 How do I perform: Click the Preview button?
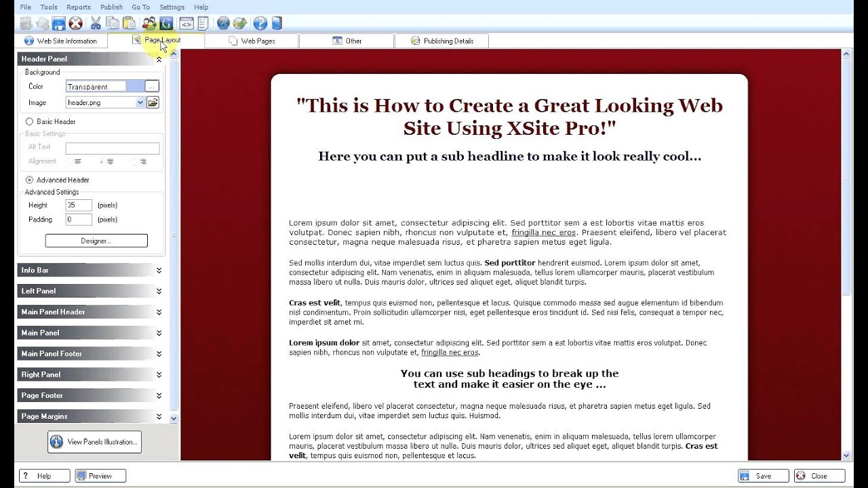(x=100, y=476)
